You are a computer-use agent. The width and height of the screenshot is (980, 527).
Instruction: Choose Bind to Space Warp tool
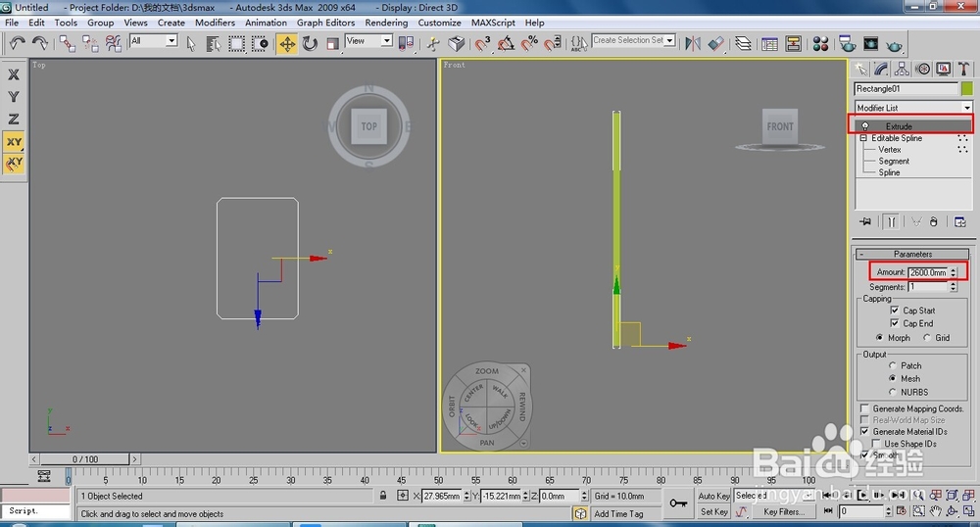(113, 43)
